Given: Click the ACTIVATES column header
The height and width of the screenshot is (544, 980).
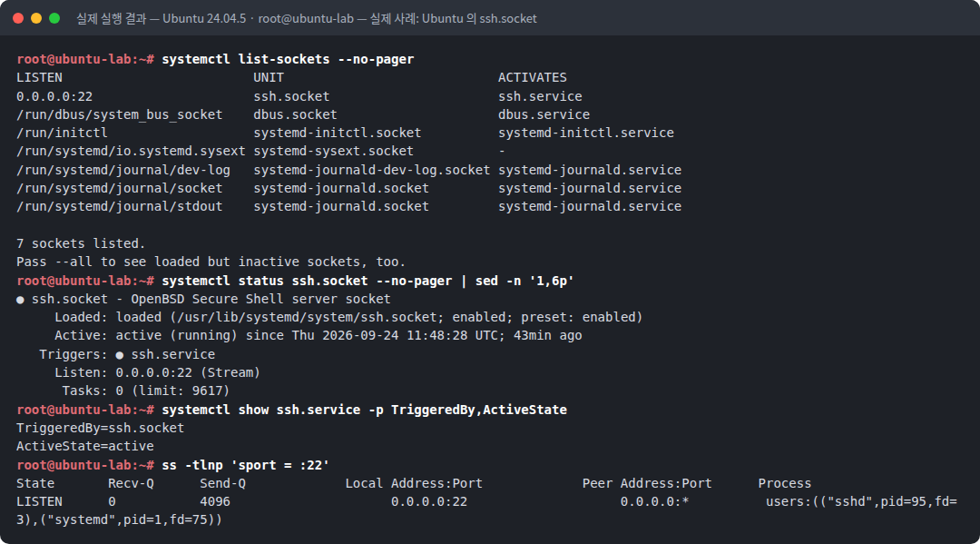Looking at the screenshot, I should click(x=533, y=77).
